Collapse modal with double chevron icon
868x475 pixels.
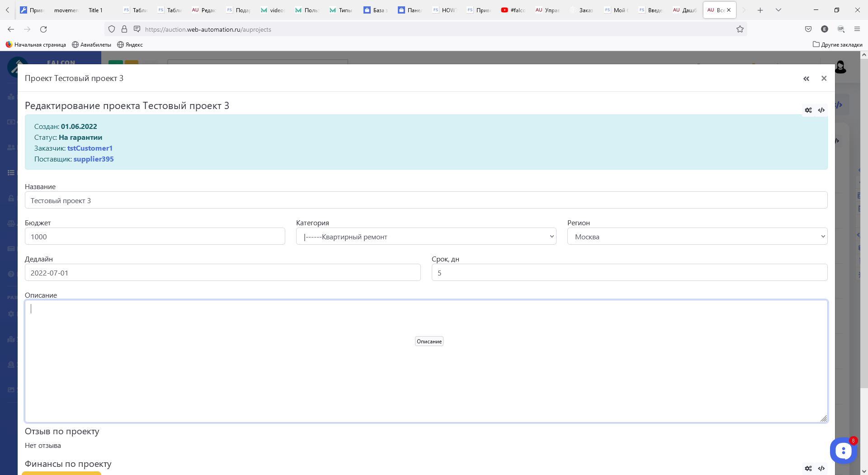(x=806, y=79)
